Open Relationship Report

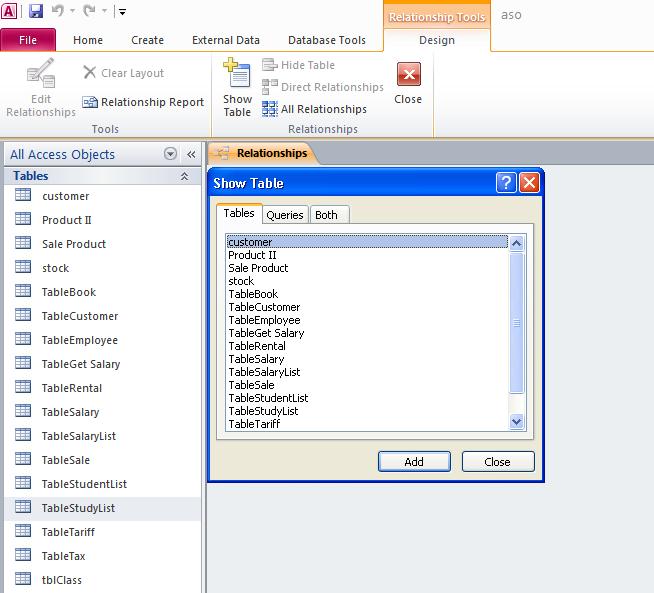(143, 102)
